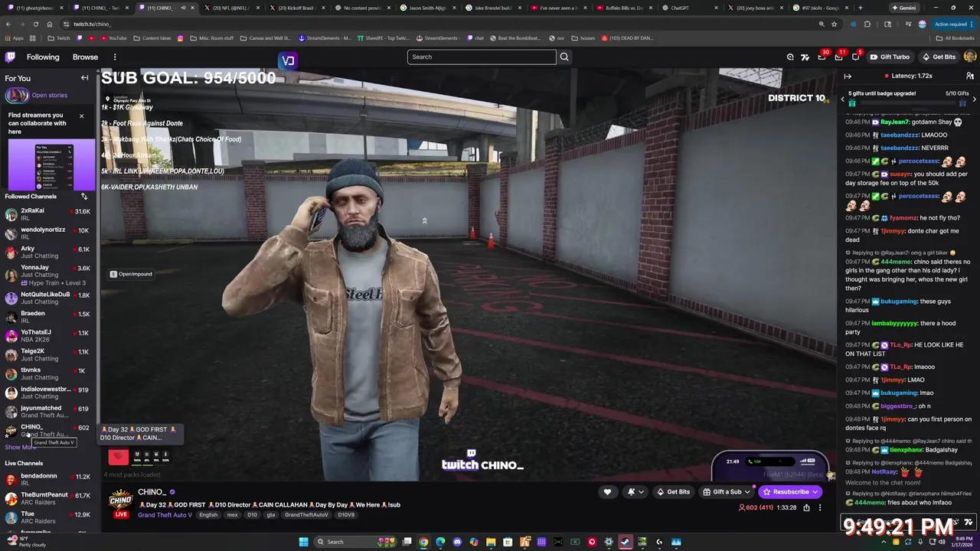This screenshot has width=980, height=551.
Task: Open jayunmatched channel in sidebar
Action: pos(47,412)
